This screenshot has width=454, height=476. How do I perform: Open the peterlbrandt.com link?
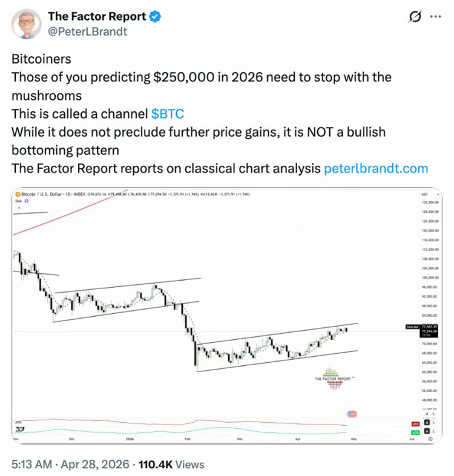(x=376, y=168)
